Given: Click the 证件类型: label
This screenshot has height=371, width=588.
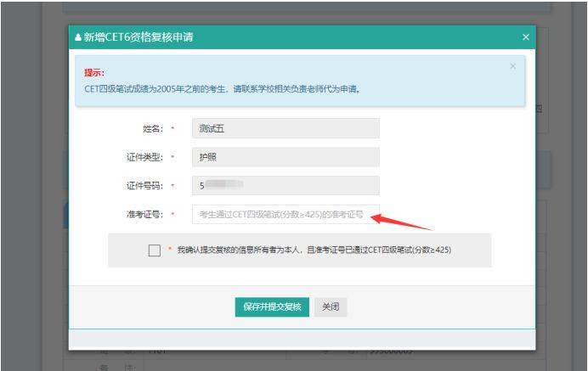Looking at the screenshot, I should point(144,157).
